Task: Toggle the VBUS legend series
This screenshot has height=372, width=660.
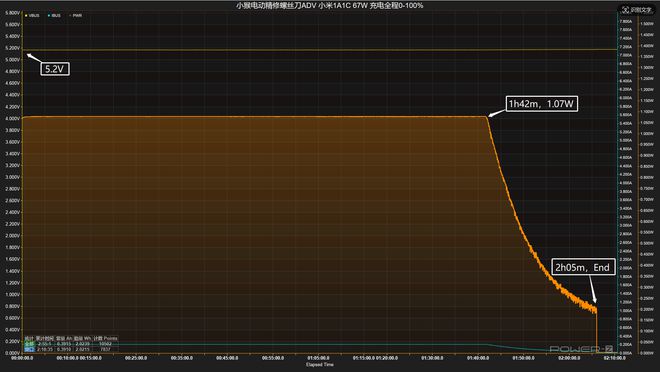Action: 32,16
